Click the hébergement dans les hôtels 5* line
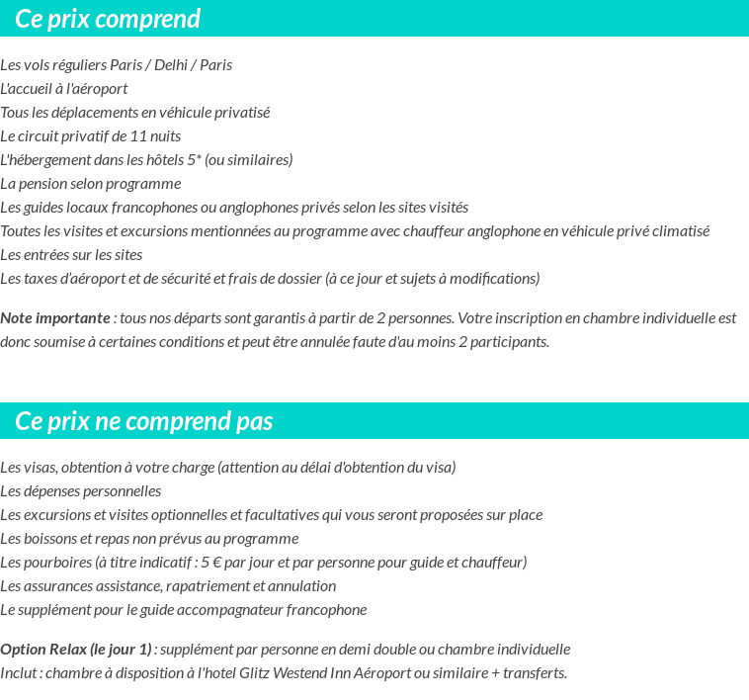The height and width of the screenshot is (700, 749). pos(146,160)
